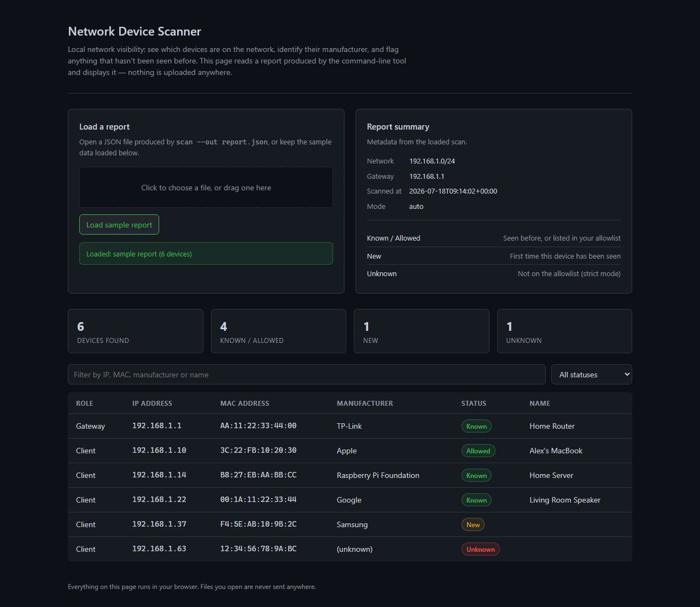Click MAC address 12:34:56:78:9A:BC
Image resolution: width=700 pixels, height=607 pixels.
(x=258, y=548)
